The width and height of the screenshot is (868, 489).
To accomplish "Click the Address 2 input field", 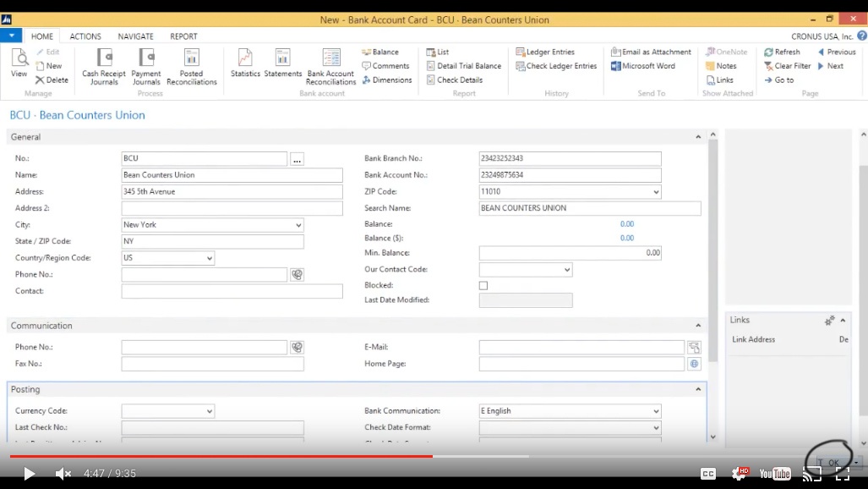I will coord(232,208).
